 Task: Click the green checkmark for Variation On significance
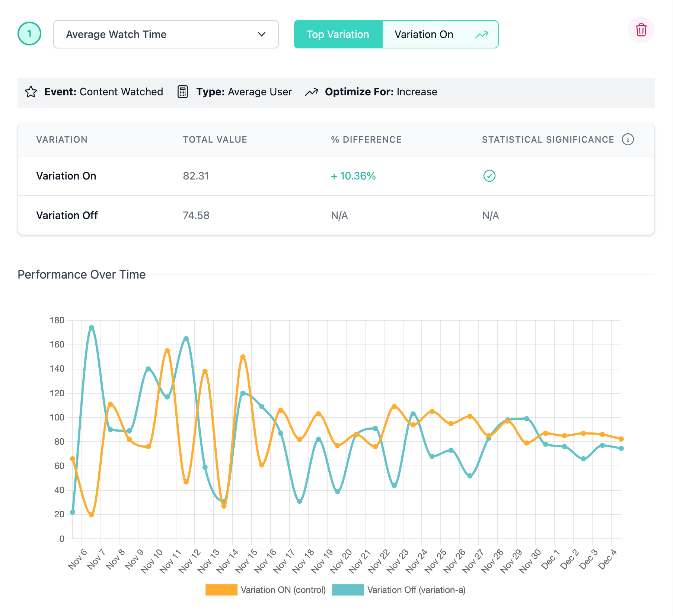tap(489, 176)
